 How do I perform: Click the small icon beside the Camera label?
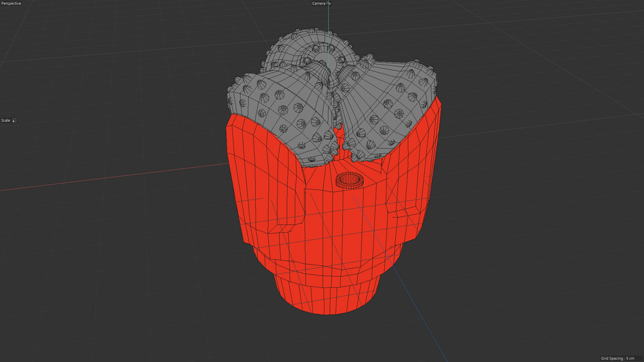click(x=329, y=3)
